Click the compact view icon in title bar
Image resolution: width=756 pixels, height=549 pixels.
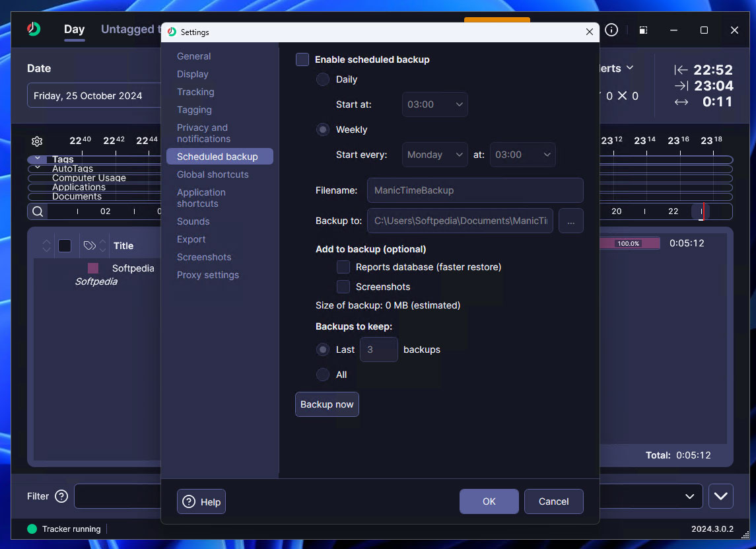(x=643, y=30)
